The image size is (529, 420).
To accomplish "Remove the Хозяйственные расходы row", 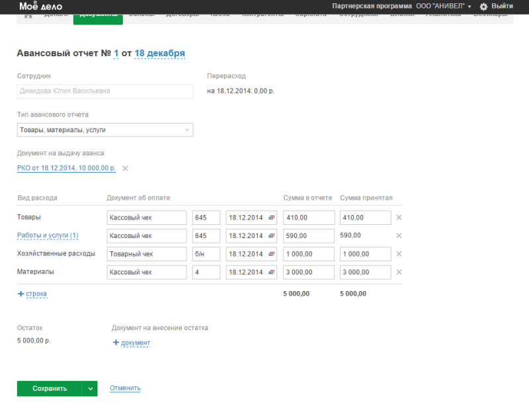I will [399, 254].
